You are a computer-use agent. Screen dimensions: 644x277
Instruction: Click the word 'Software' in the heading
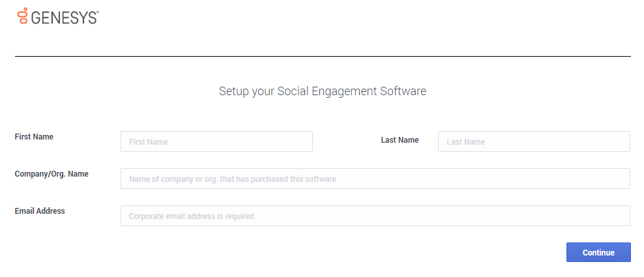coord(403,91)
